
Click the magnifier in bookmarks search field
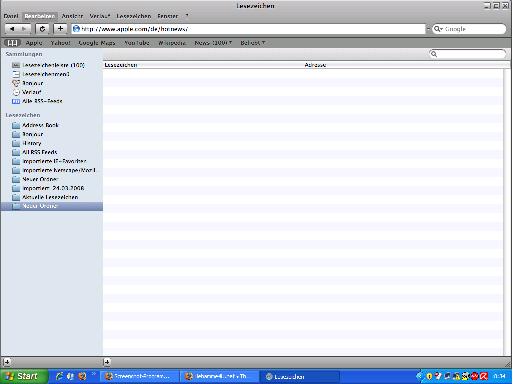(x=434, y=54)
